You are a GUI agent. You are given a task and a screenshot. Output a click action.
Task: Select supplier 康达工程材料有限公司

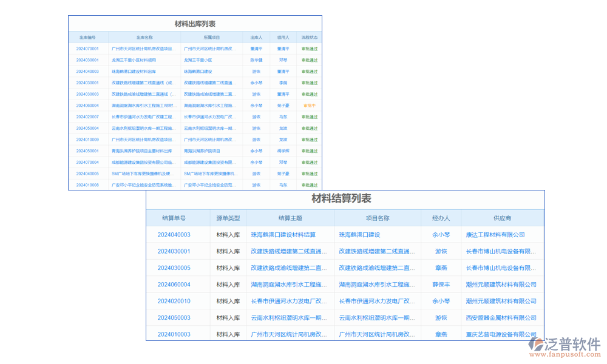(495, 234)
